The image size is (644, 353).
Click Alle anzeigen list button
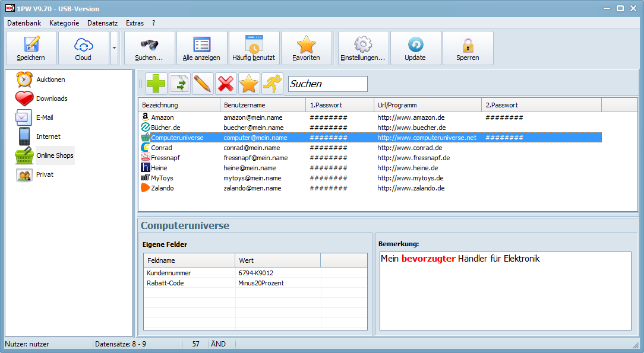coord(201,49)
